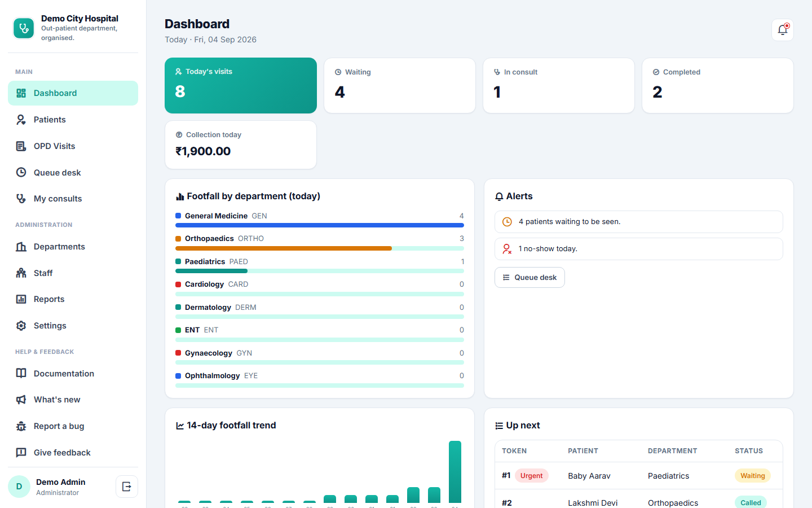
Task: Click the What's new megaphone icon
Action: click(21, 400)
